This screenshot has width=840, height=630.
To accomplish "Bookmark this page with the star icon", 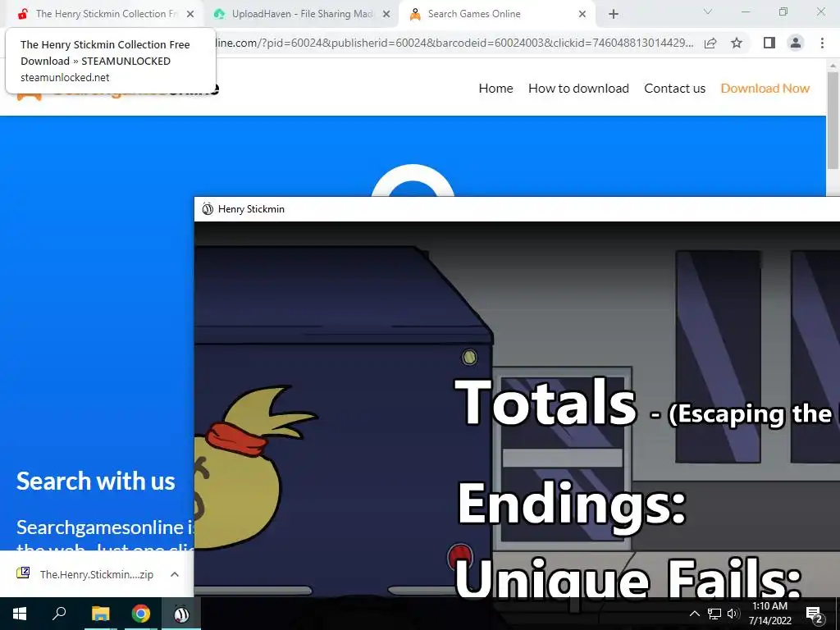I will pos(737,43).
